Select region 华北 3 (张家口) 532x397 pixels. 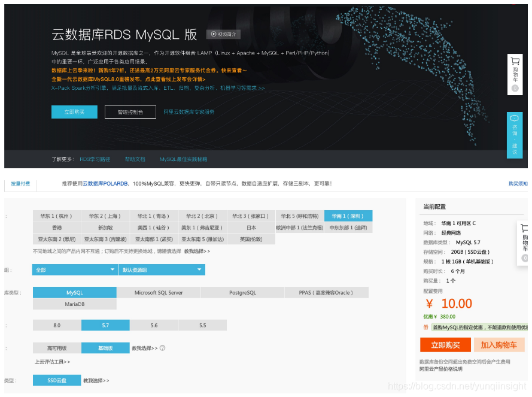click(251, 216)
